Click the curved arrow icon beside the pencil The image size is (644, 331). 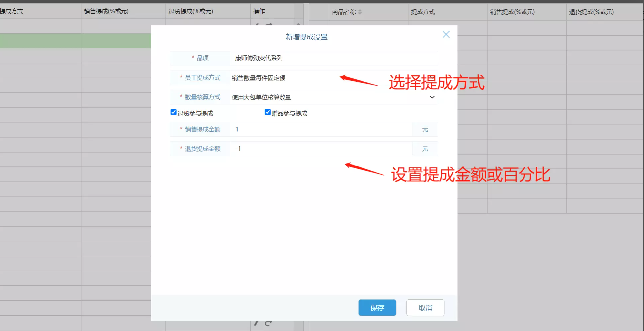click(x=268, y=323)
